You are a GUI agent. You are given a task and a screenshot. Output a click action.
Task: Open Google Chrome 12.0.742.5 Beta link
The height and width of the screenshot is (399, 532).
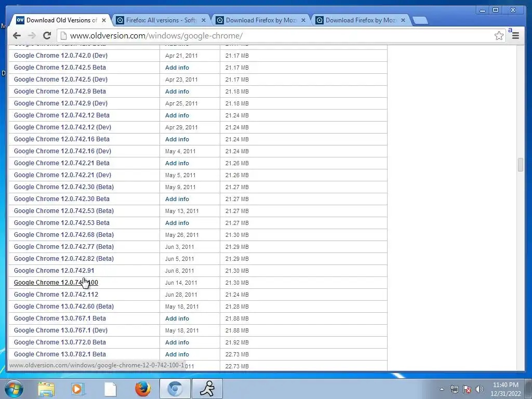coord(60,67)
